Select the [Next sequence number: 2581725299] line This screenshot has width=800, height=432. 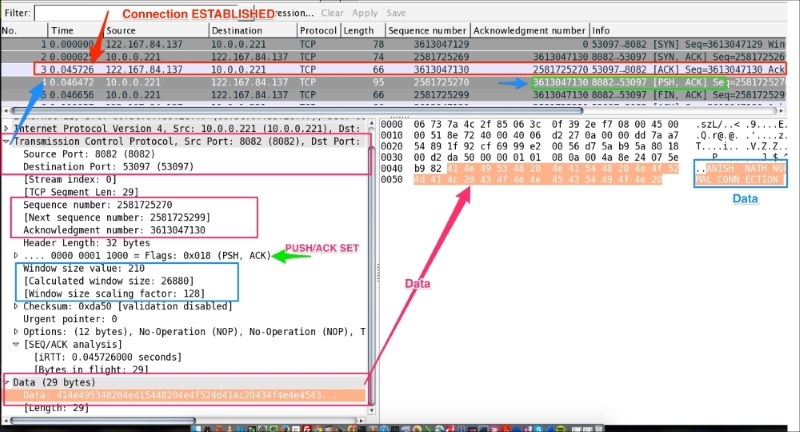pos(116,217)
